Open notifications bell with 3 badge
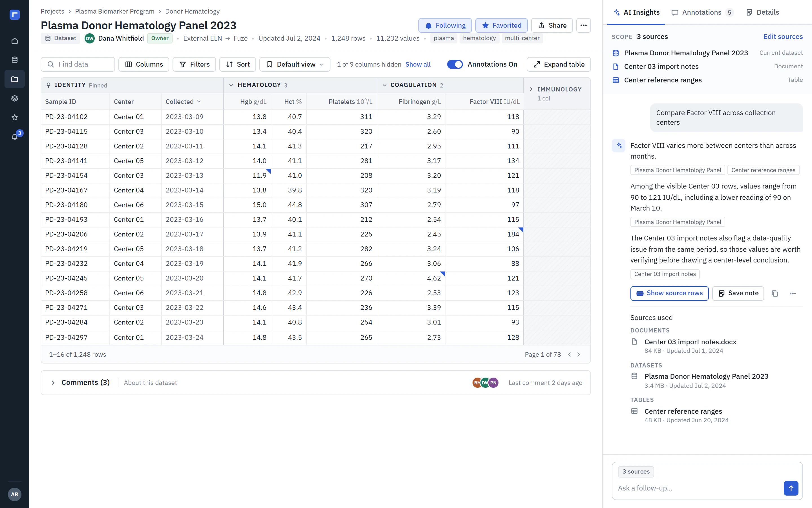Screen dimensions: 812x508 (x=14, y=136)
